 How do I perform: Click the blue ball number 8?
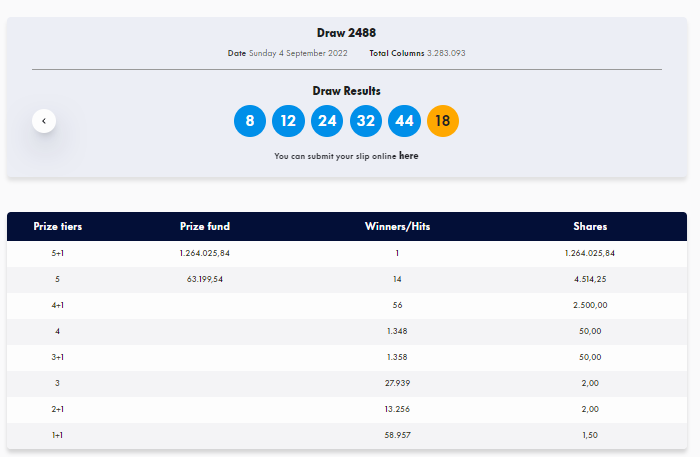(x=250, y=121)
